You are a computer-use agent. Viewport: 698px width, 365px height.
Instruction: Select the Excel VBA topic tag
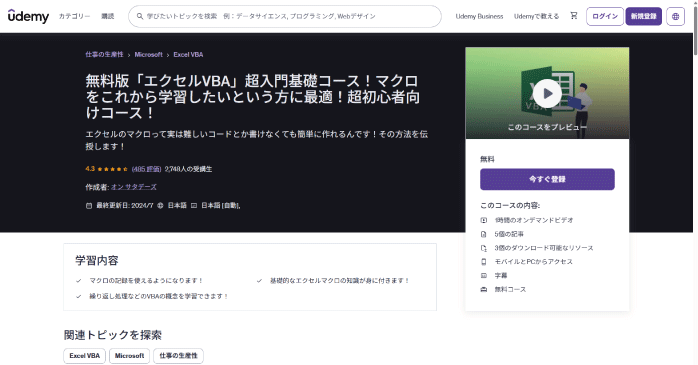(85, 356)
